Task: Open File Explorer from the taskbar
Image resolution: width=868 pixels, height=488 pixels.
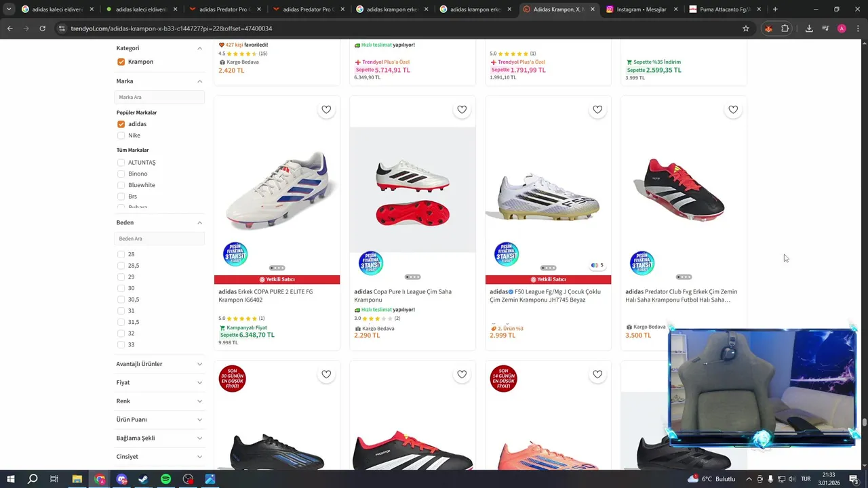Action: click(77, 479)
